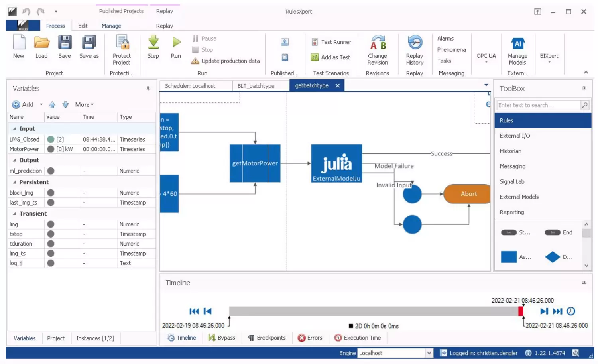
Task: Step timeline one frame forward
Action: point(544,311)
